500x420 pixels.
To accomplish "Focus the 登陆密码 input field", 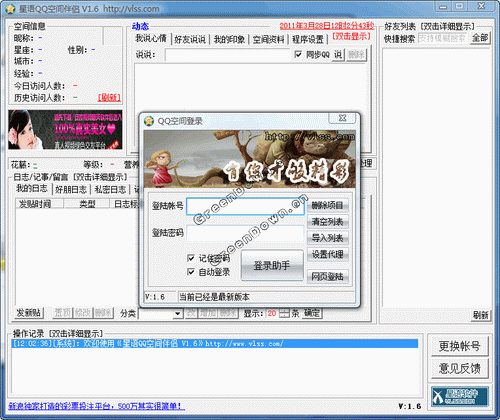I will [245, 233].
